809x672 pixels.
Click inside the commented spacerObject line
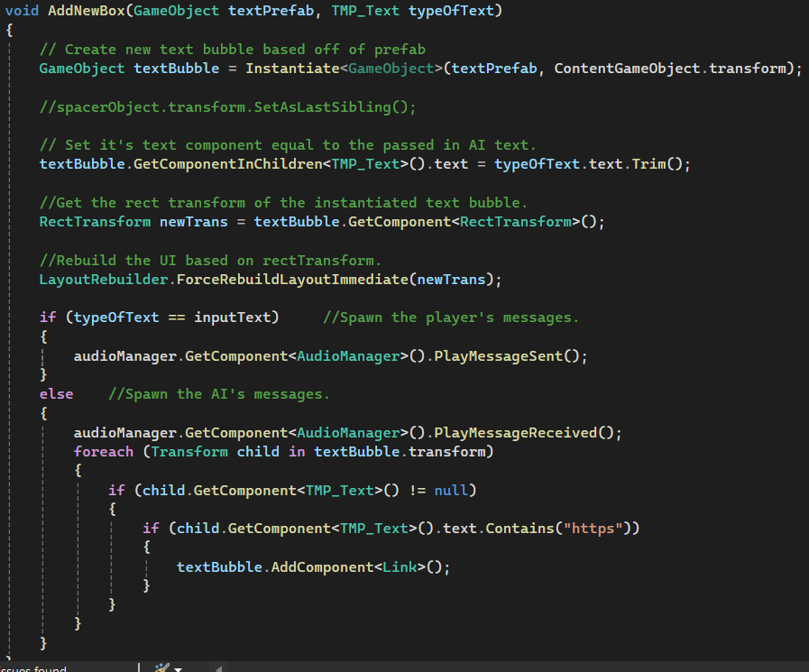click(227, 106)
